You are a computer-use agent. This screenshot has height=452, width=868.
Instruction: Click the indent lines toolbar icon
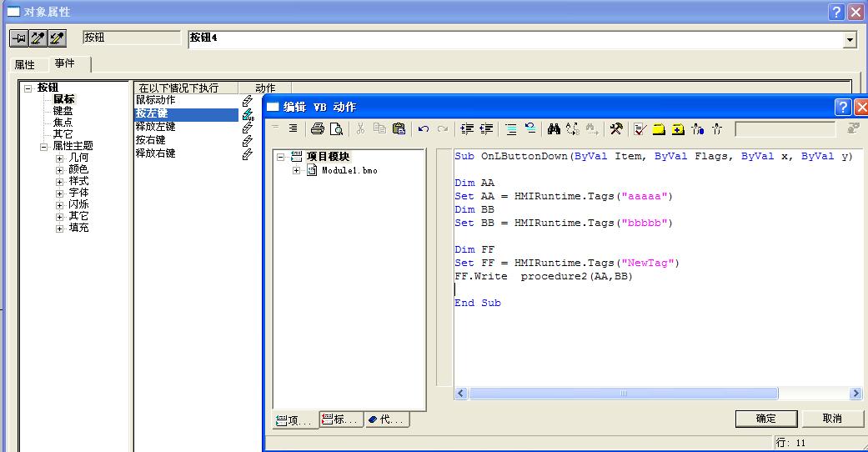pos(467,129)
